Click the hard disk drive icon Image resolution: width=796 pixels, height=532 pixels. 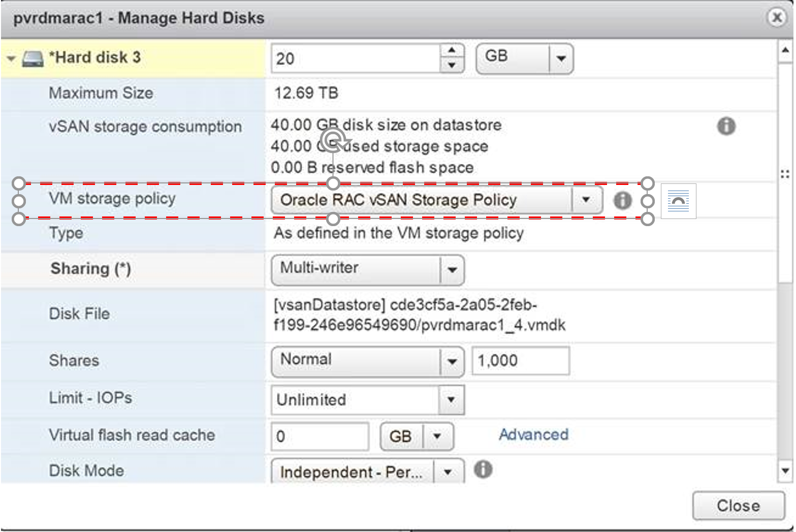click(33, 59)
